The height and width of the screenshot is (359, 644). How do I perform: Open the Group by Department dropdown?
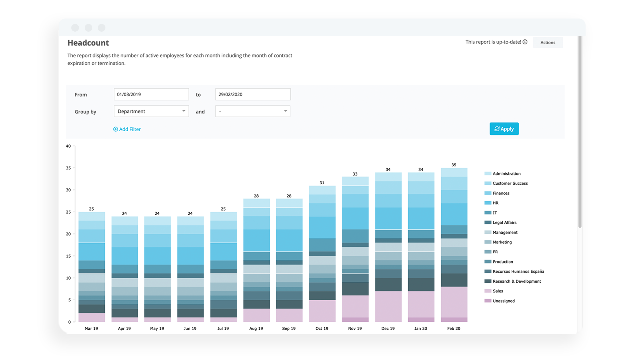151,111
